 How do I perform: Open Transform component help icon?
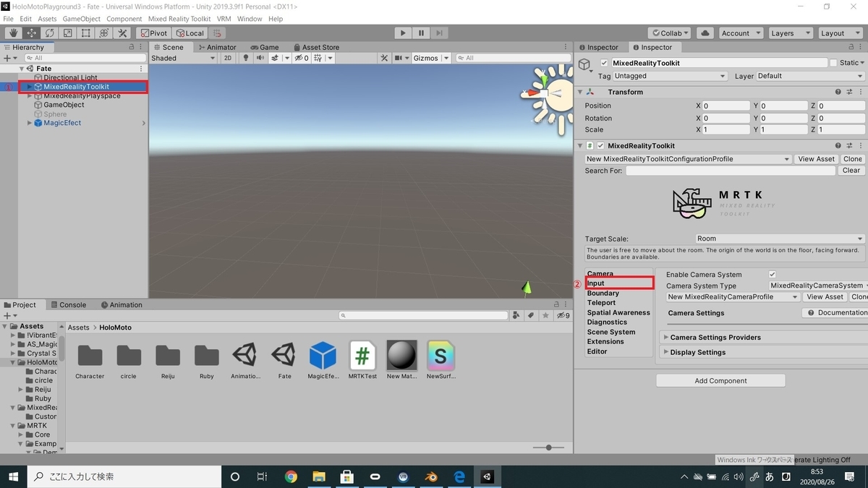coord(838,92)
